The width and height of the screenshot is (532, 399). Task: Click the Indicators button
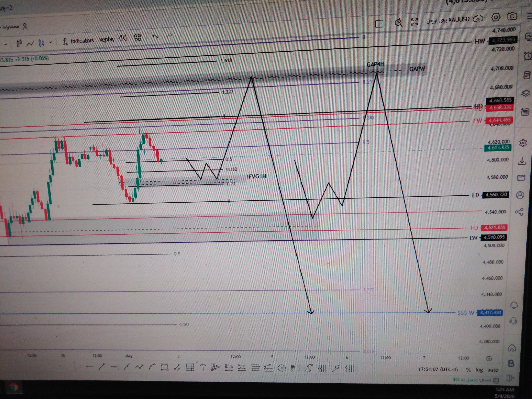pos(82,41)
